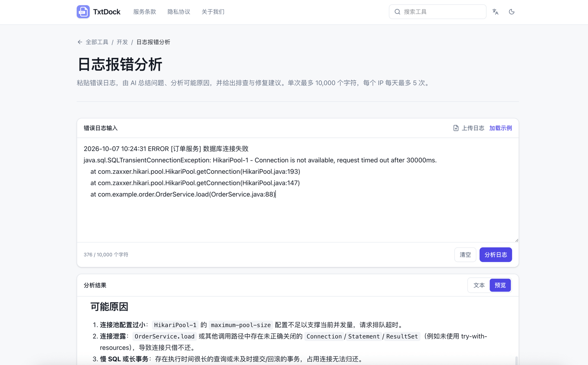Click the 上传日志 upload button

tap(468, 128)
